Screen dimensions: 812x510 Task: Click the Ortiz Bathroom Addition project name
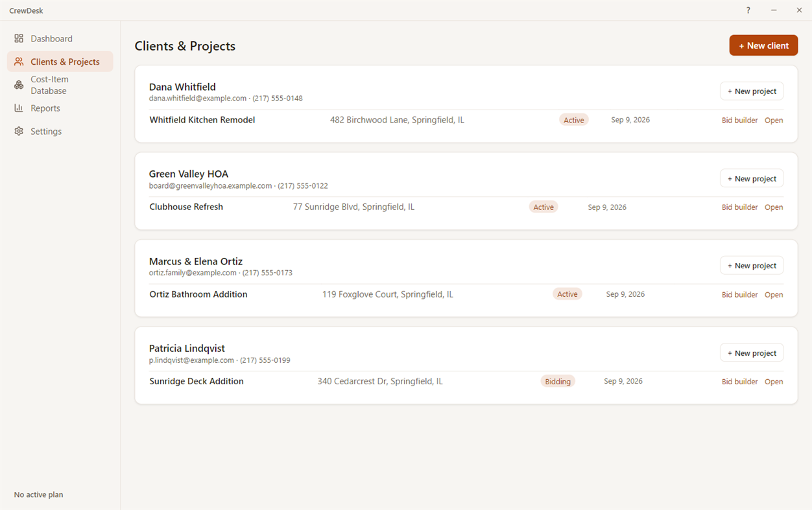[198, 294]
